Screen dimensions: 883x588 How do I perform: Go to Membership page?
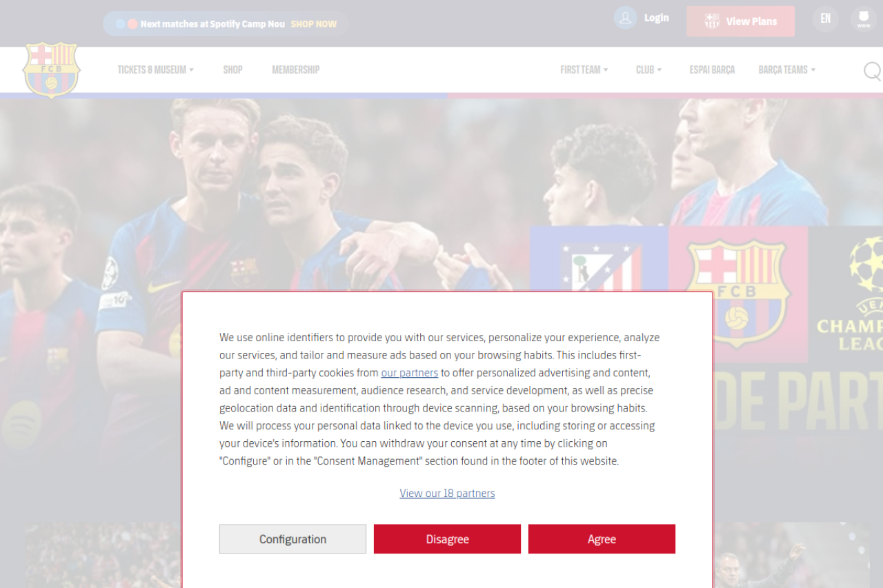(295, 70)
